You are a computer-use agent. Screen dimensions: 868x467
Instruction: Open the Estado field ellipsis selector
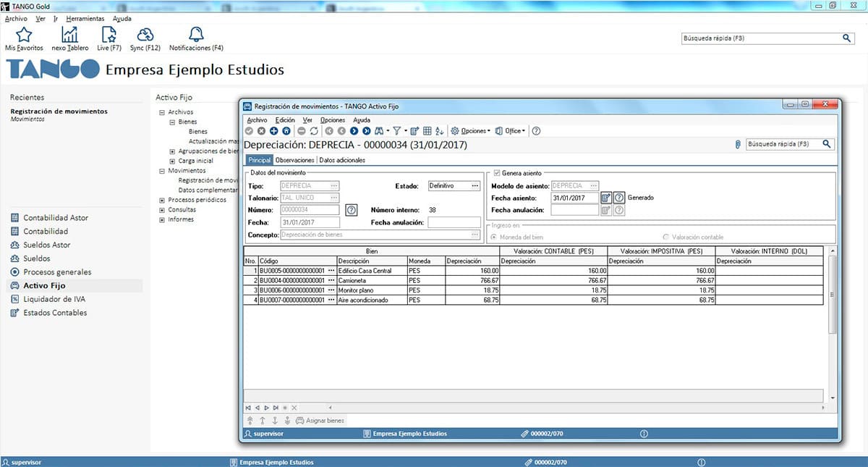tap(475, 186)
